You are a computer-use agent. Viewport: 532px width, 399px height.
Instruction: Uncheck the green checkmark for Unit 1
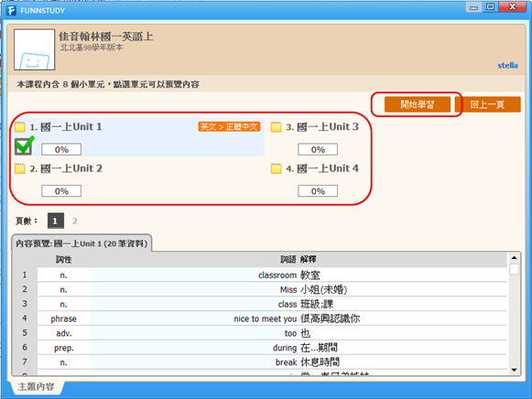pos(24,146)
